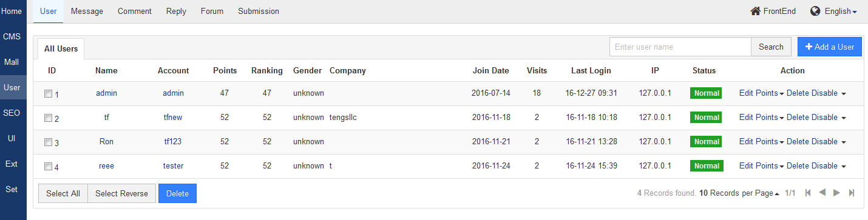Click plus icon on Add a User
This screenshot has width=868, height=220.
809,47
